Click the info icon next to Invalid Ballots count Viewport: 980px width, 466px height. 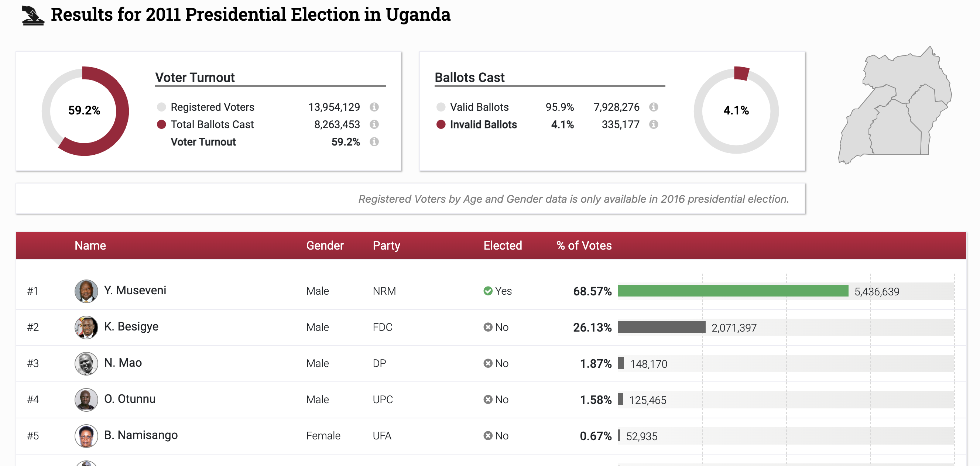pyautogui.click(x=654, y=124)
